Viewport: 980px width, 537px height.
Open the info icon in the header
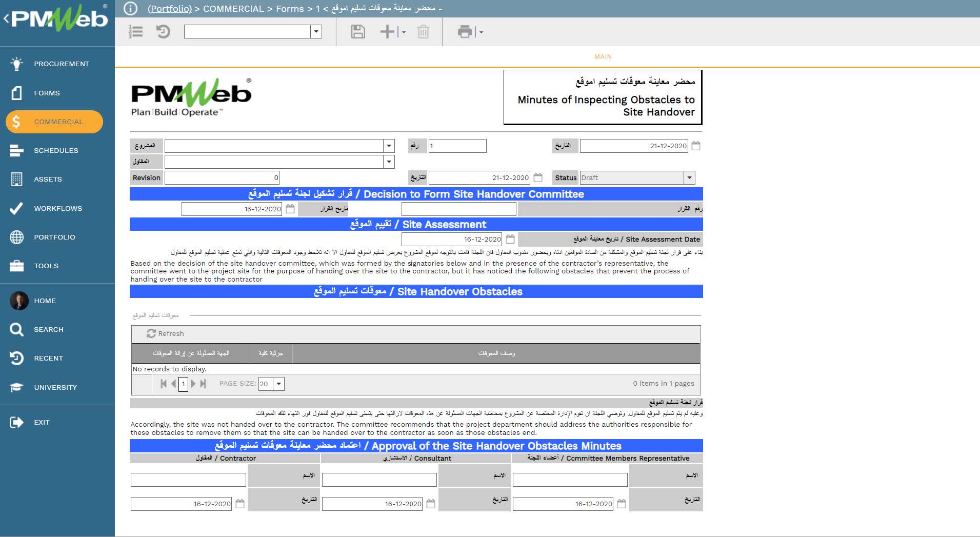coord(130,8)
